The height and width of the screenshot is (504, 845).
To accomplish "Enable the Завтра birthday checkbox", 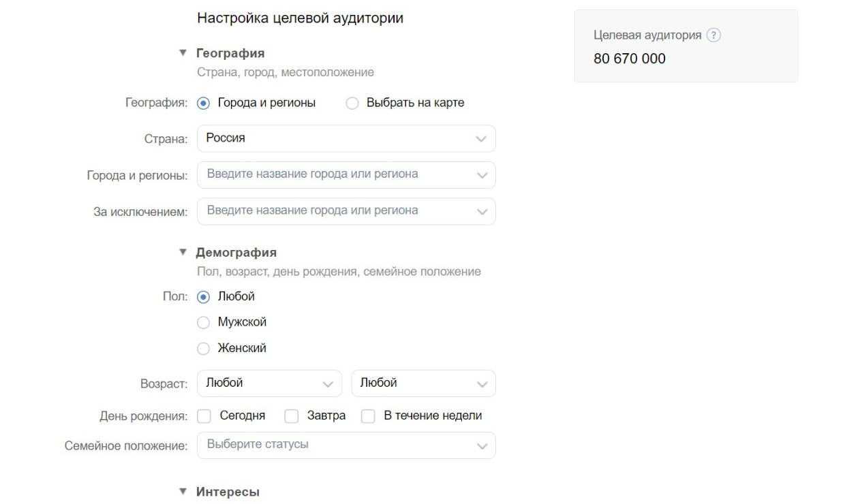I will (x=292, y=416).
